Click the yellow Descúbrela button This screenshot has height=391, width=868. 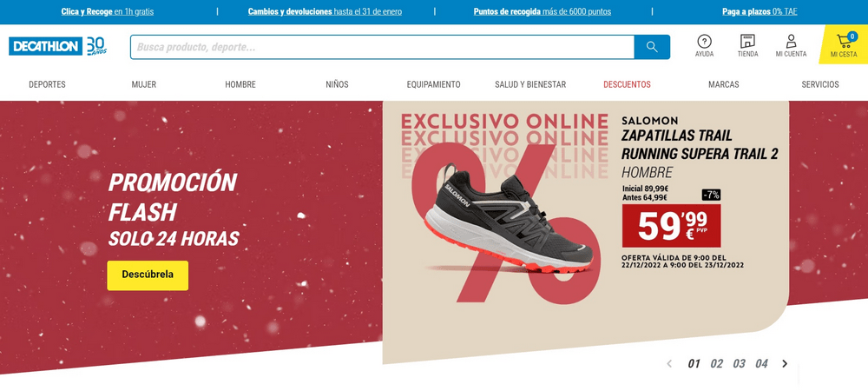[x=148, y=275]
